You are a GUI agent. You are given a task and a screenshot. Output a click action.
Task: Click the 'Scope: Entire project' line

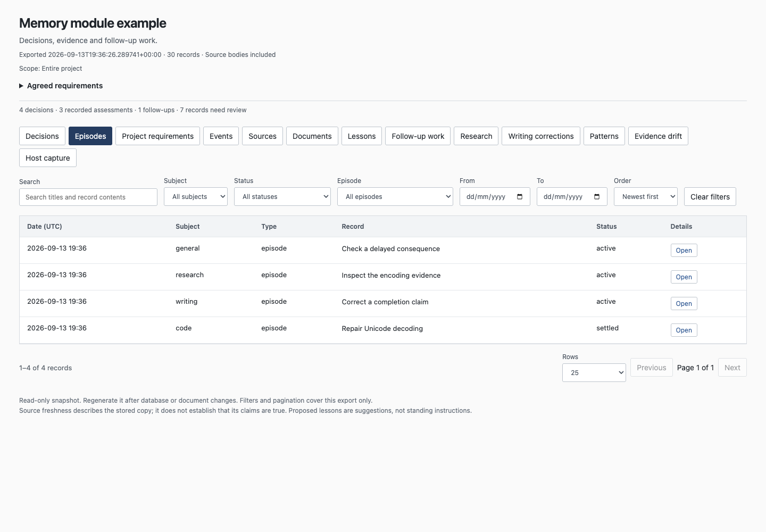point(51,69)
